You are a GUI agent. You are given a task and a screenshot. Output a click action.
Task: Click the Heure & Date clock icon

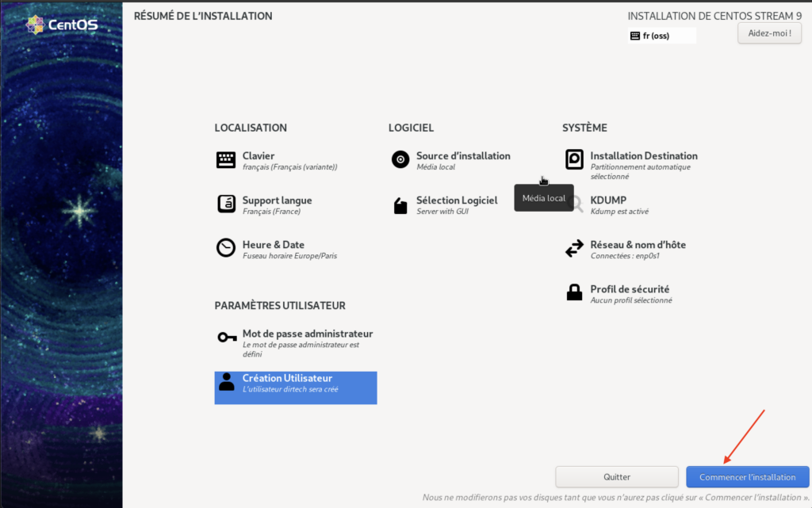[226, 248]
